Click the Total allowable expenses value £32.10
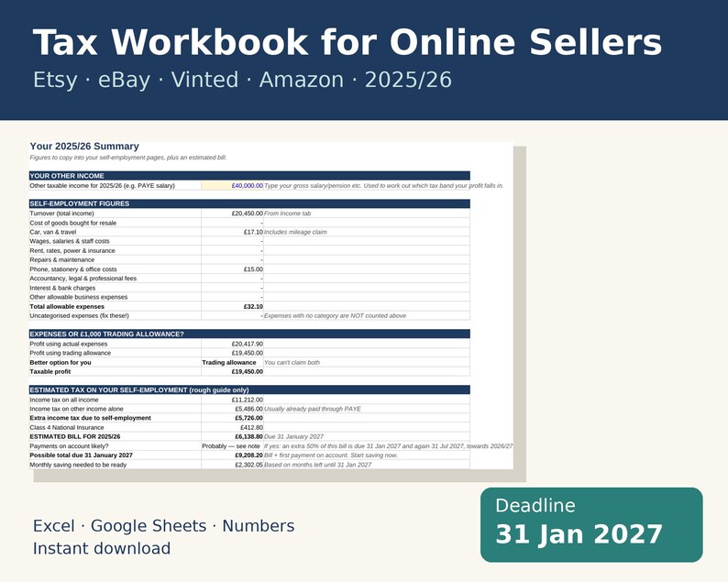The image size is (728, 582). 253,307
